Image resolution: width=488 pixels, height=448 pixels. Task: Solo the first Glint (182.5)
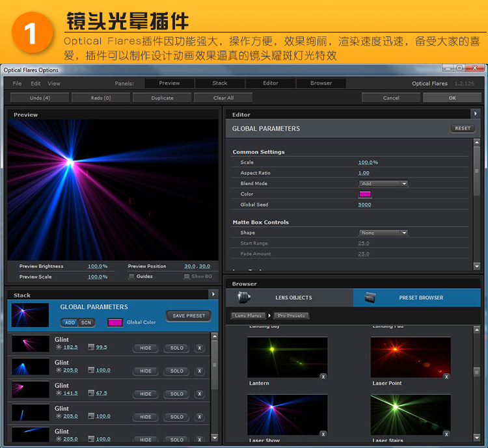pyautogui.click(x=176, y=348)
